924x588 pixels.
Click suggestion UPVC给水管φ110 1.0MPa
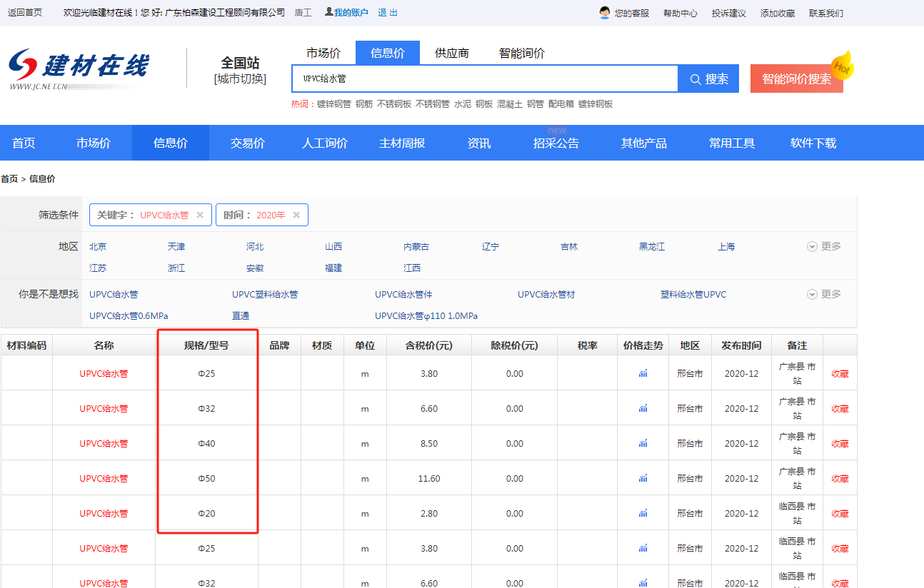426,316
